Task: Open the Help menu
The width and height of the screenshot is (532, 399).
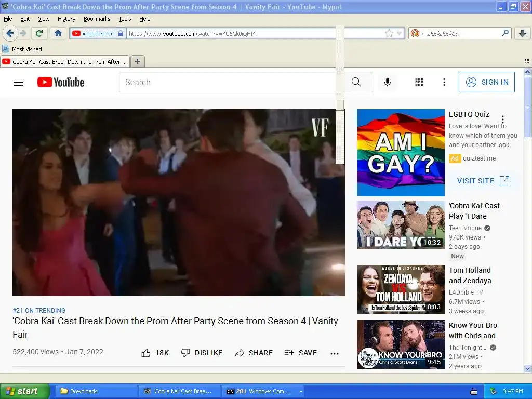Action: (x=144, y=19)
